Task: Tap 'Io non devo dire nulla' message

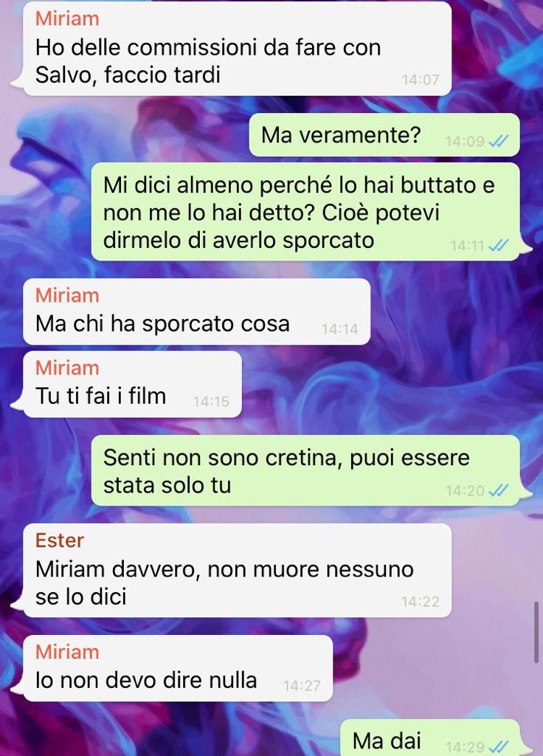Action: point(178,668)
